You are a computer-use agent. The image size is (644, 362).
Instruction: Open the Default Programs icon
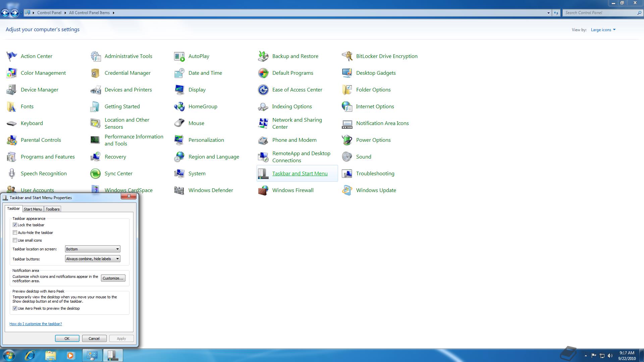point(263,73)
